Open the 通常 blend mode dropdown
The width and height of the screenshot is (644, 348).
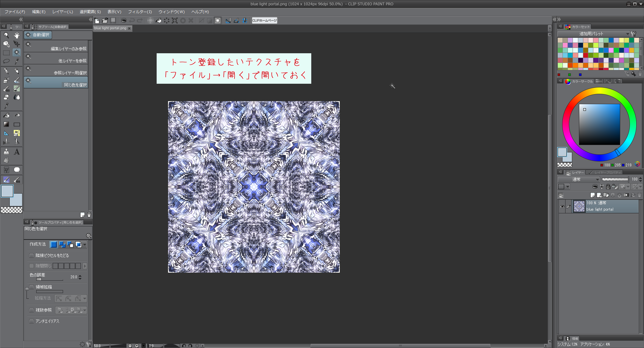(x=579, y=180)
